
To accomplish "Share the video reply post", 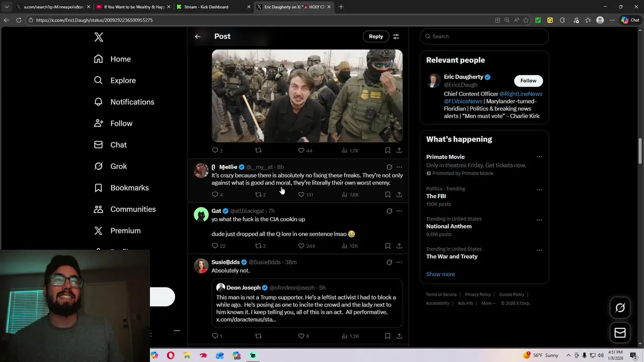I will [x=399, y=150].
